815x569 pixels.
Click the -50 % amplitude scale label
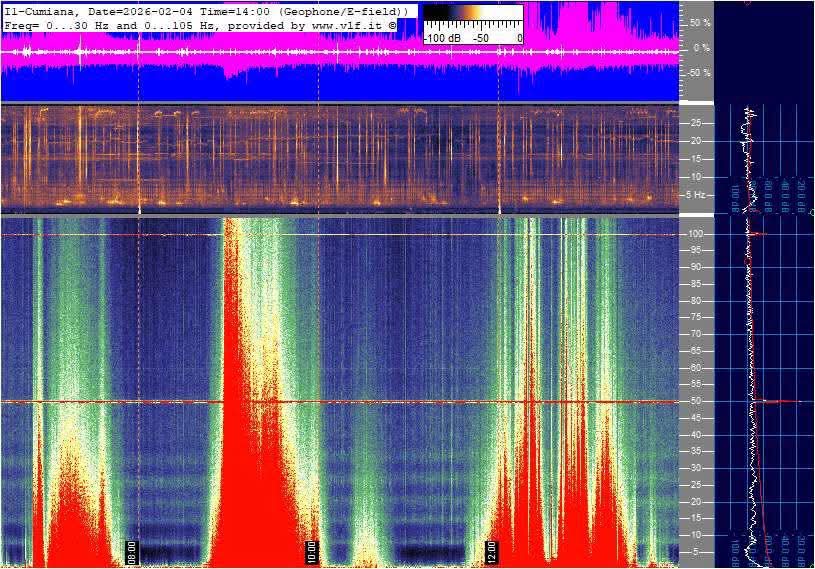pos(699,73)
